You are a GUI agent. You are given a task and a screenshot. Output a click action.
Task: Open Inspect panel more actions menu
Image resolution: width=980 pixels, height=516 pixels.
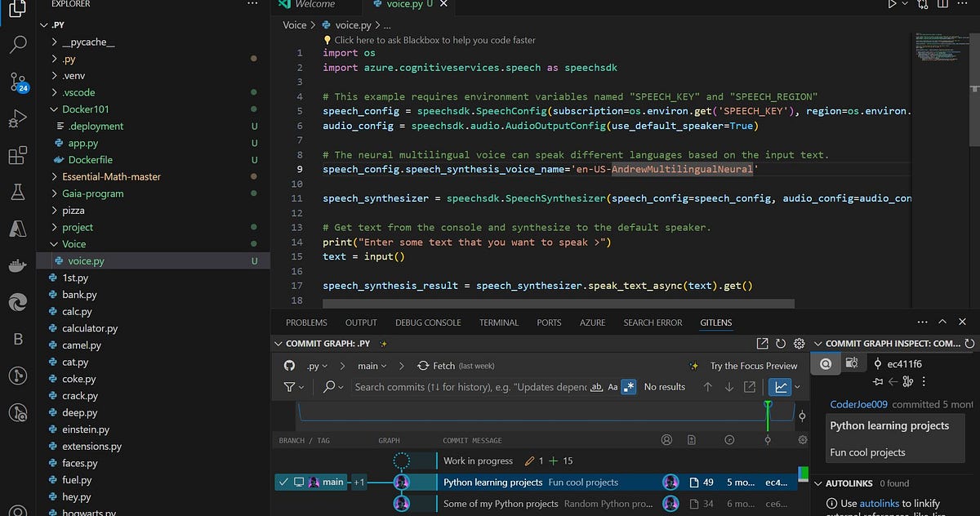[x=924, y=381]
